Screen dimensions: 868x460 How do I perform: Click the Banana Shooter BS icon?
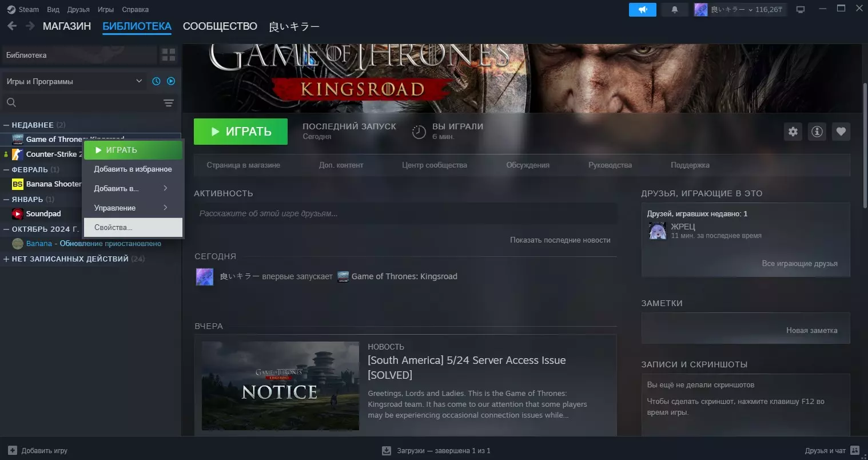[x=18, y=184]
